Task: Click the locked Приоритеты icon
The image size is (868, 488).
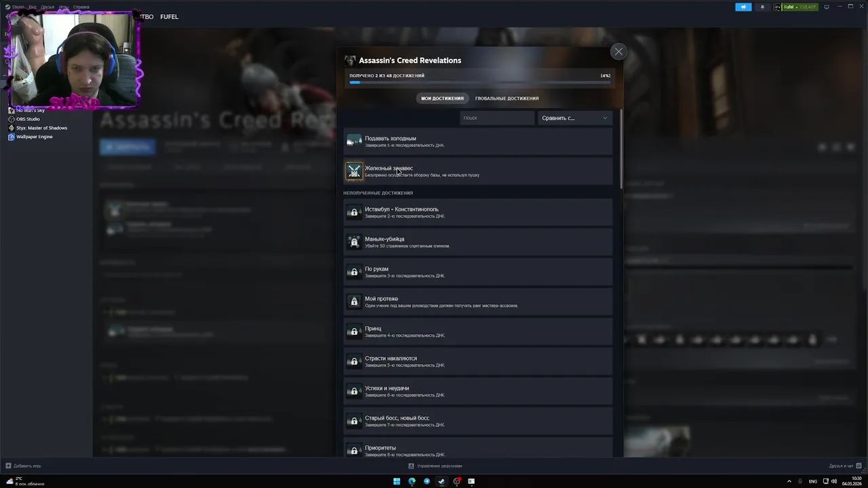Action: (354, 450)
